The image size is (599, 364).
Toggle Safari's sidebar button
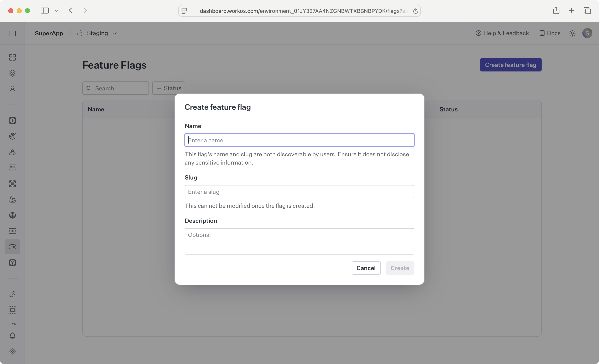pos(45,11)
